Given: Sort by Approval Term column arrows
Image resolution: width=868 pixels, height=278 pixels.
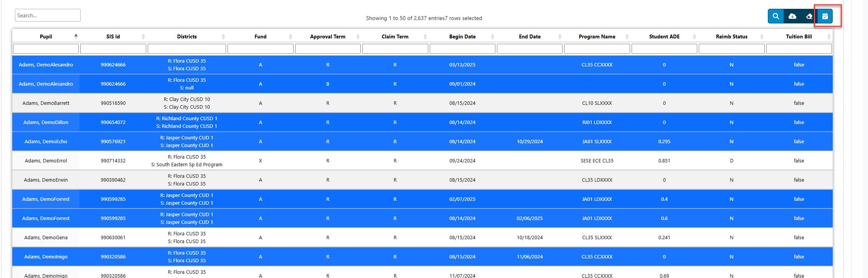Looking at the screenshot, I should 358,36.
